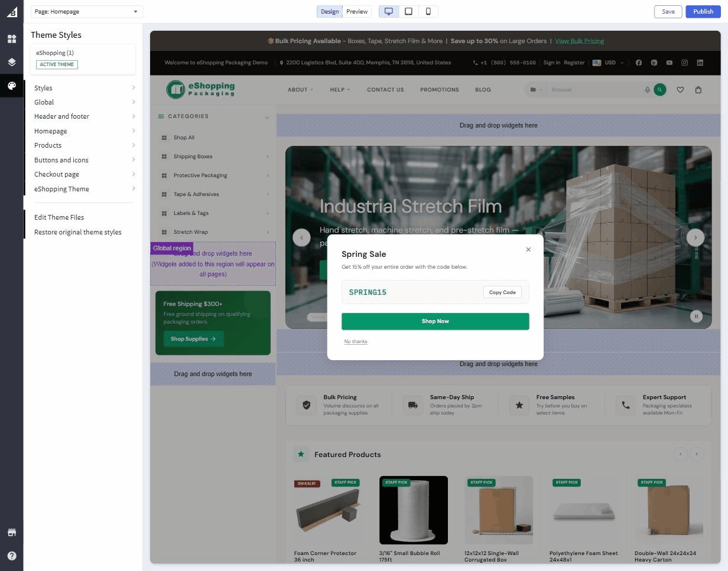The image size is (728, 571).
Task: Collapse the Categories sidebar menu
Action: (x=266, y=117)
